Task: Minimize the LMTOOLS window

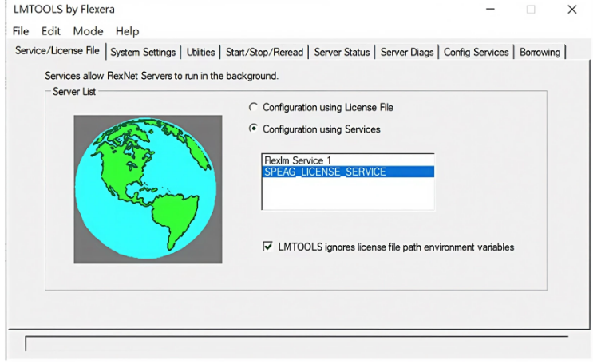Action: [x=488, y=10]
